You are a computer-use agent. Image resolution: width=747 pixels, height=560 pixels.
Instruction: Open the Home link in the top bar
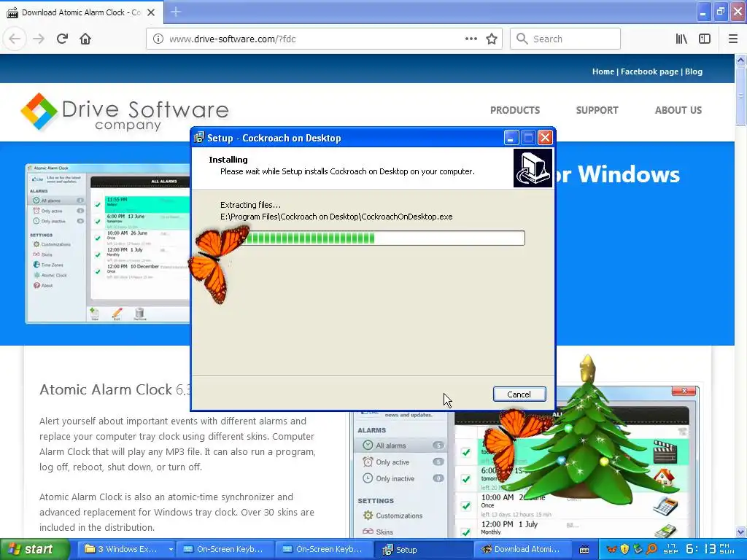[x=603, y=71]
